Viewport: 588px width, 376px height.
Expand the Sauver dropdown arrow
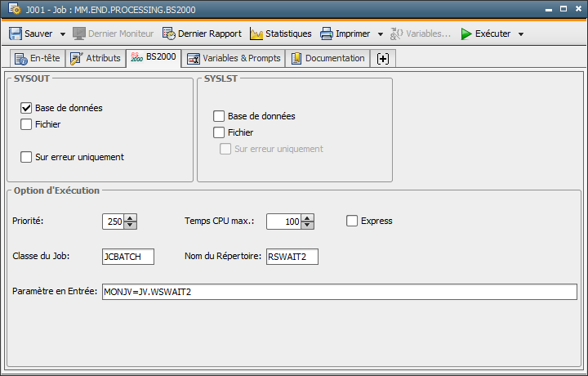click(x=63, y=34)
